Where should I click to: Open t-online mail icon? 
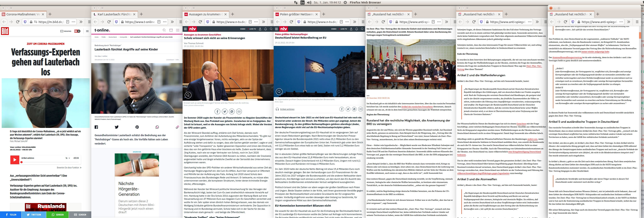coord(171,30)
